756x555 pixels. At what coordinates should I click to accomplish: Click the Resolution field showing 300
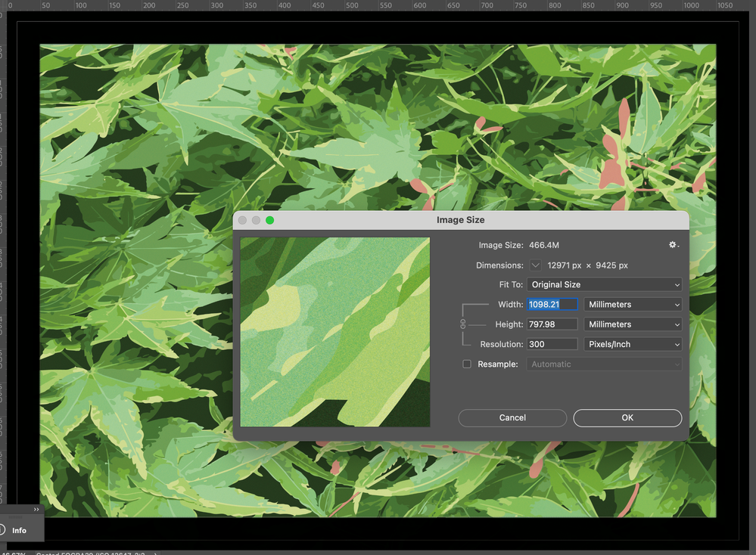[x=552, y=344]
